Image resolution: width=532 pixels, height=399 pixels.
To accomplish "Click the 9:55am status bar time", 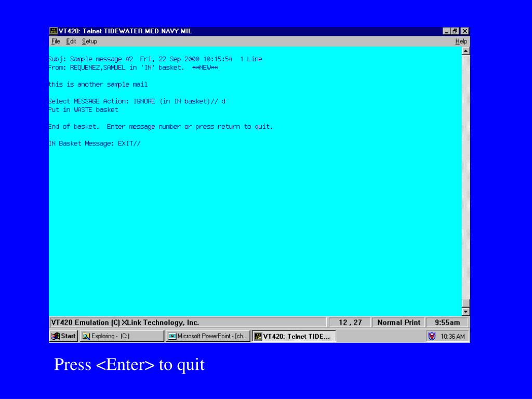I will coord(447,323).
